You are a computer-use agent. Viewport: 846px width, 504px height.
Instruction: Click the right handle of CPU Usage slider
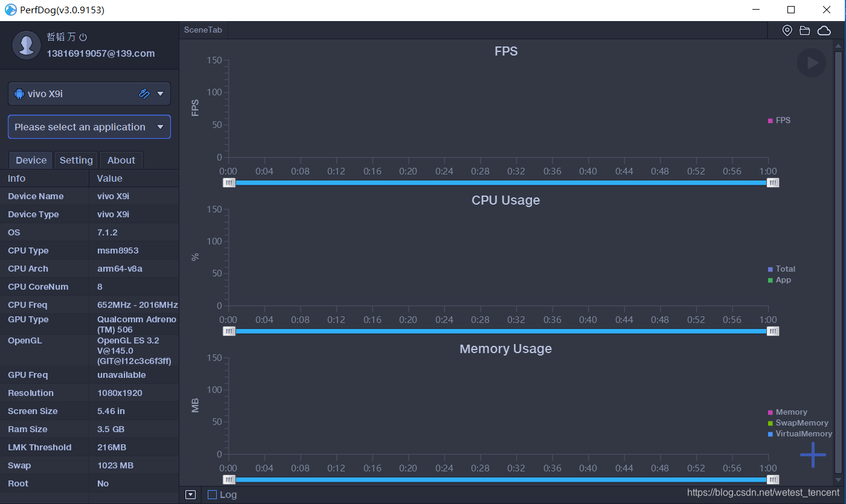pos(773,331)
